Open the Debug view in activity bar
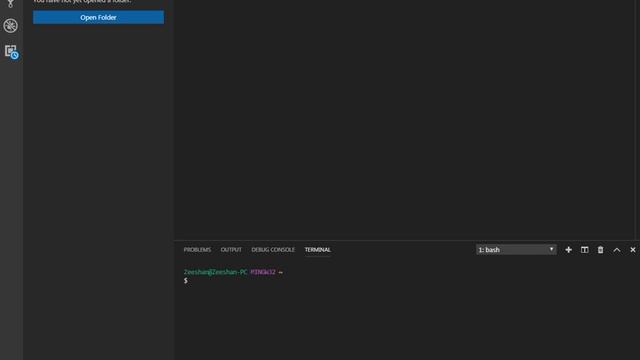 click(x=11, y=26)
